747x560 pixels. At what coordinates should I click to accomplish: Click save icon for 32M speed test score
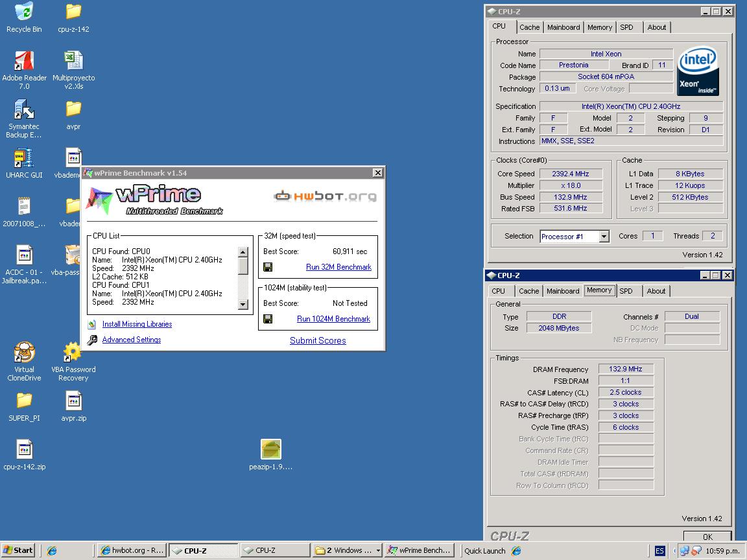[x=268, y=267]
